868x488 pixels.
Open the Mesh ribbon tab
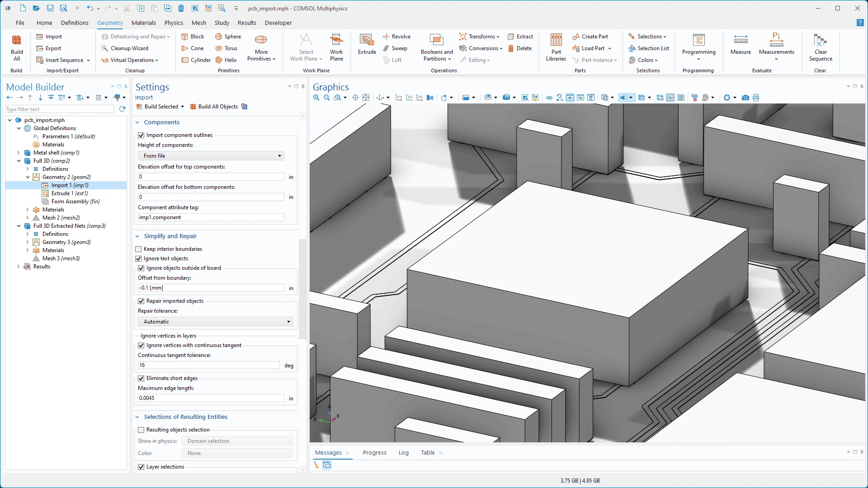[198, 23]
